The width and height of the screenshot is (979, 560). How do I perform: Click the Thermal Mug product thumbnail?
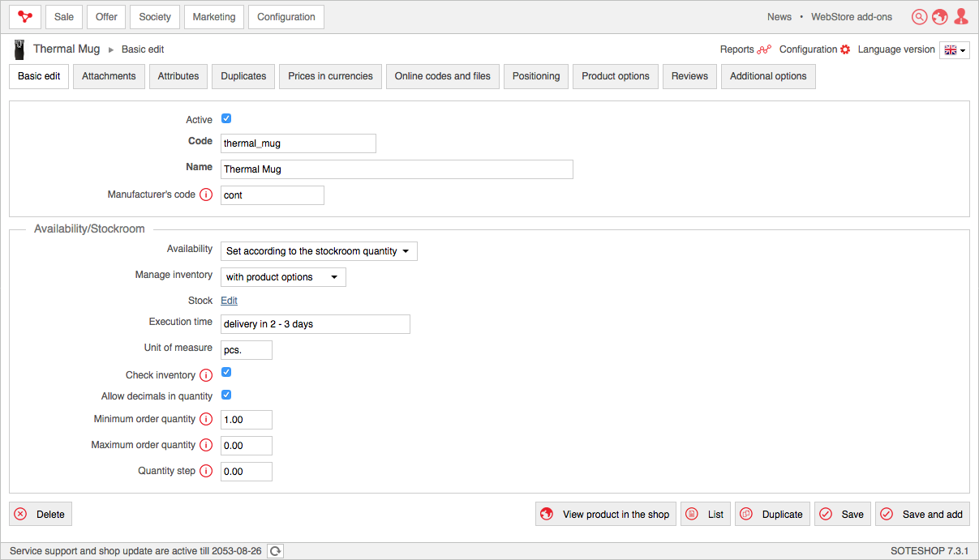click(x=19, y=49)
